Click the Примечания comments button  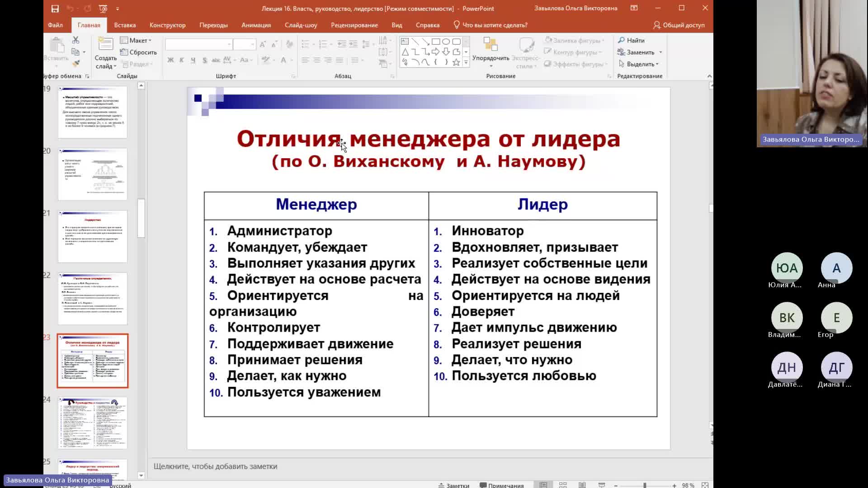tap(502, 485)
